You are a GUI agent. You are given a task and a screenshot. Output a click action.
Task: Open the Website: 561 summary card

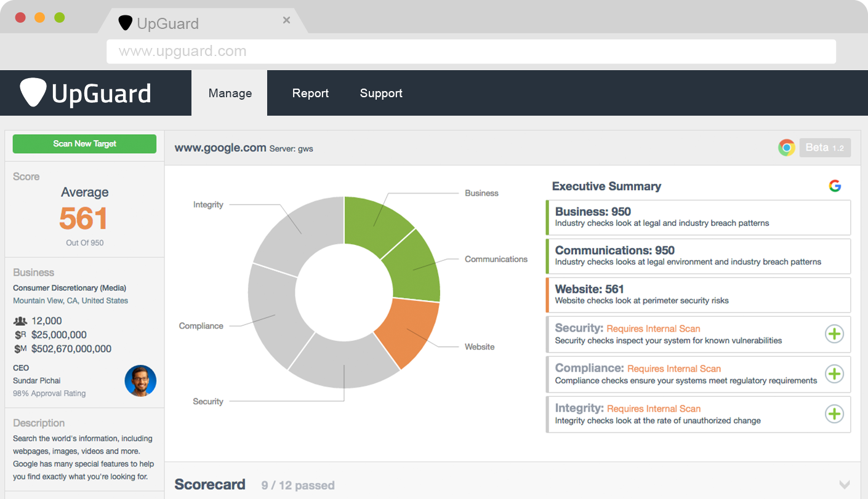tap(698, 295)
